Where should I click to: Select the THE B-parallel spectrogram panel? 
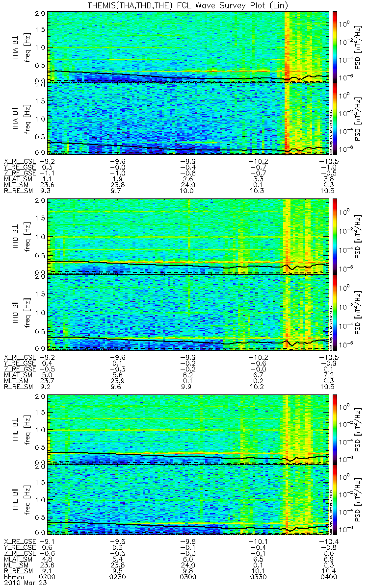[x=187, y=499]
